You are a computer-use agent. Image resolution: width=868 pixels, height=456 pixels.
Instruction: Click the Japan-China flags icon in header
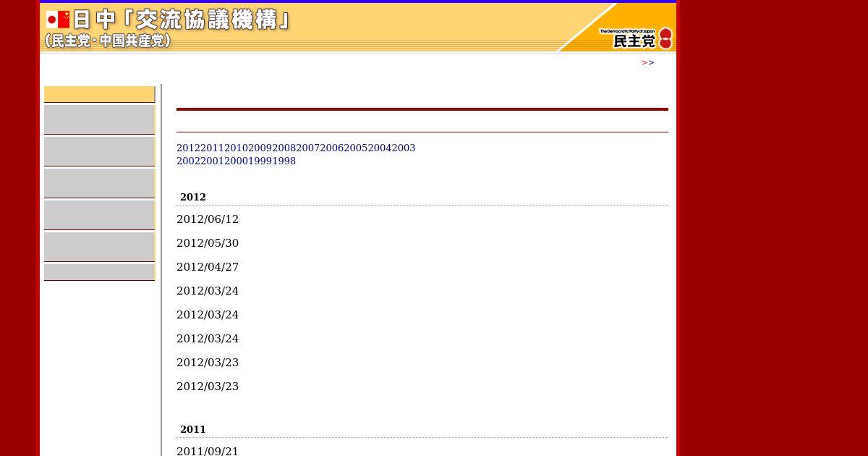(58, 20)
